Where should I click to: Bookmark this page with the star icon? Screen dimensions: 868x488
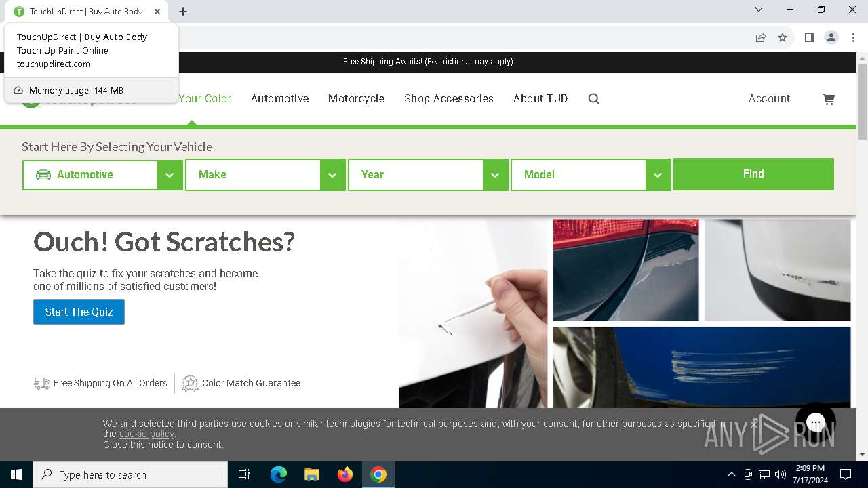click(783, 37)
